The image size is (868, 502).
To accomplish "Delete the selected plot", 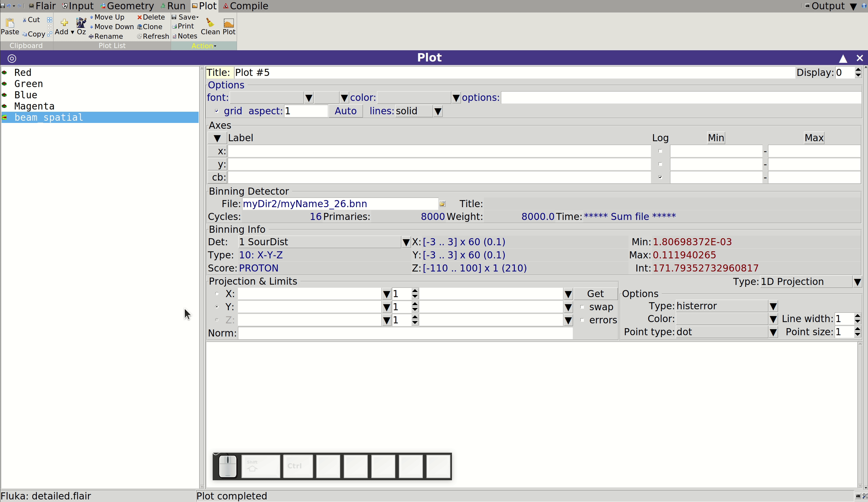I will point(151,17).
